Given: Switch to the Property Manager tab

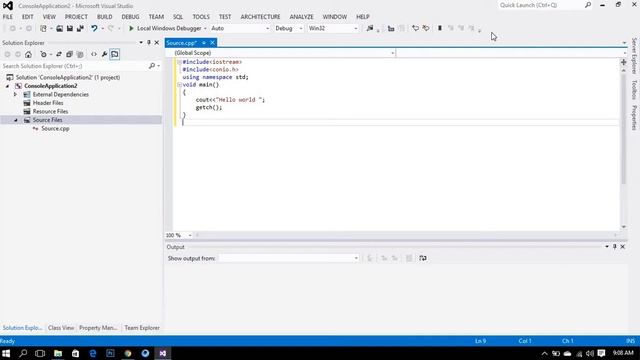Looking at the screenshot, I should pos(98,328).
